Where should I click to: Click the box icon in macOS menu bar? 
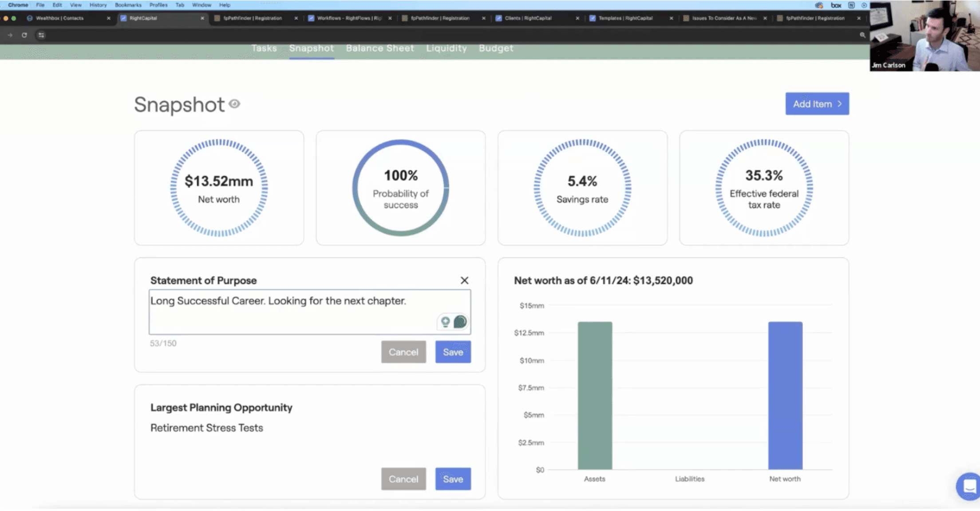pyautogui.click(x=836, y=5)
